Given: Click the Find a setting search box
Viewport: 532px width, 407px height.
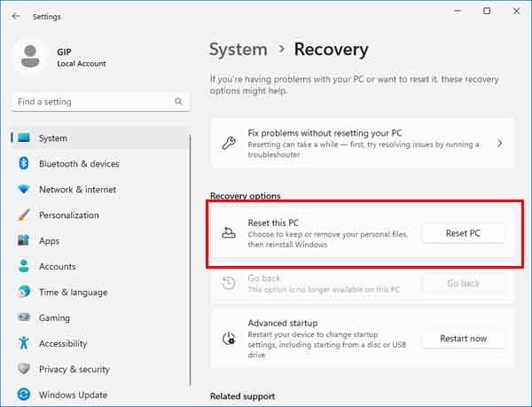Looking at the screenshot, I should tap(100, 101).
